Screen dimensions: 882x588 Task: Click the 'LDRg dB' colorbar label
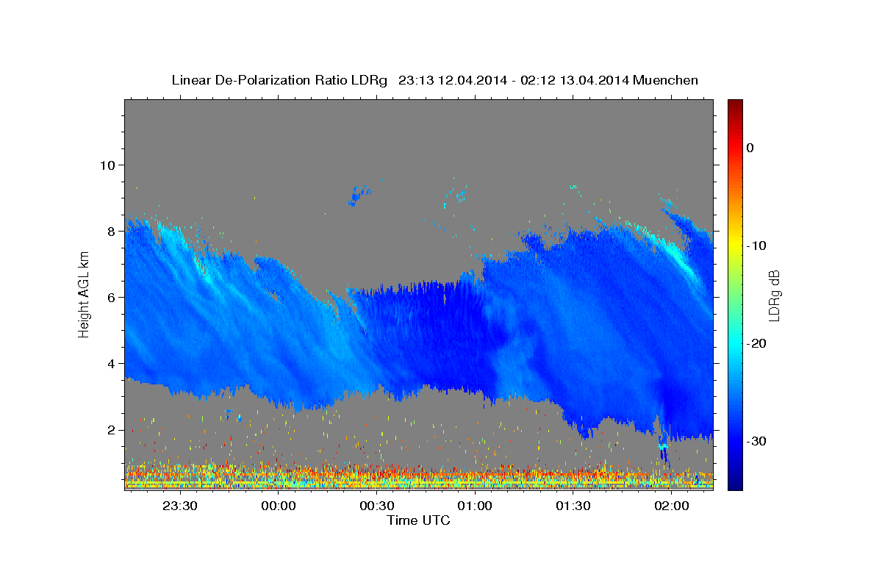[774, 295]
